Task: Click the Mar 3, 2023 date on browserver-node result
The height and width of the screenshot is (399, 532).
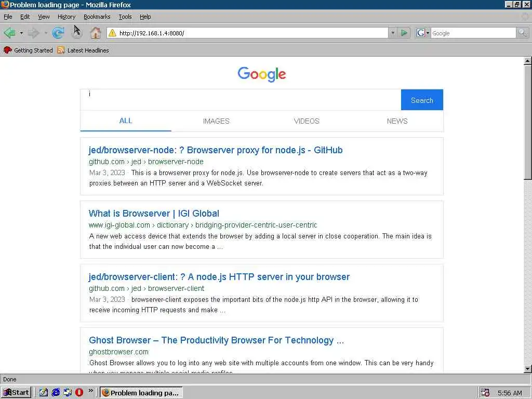Action: coord(107,172)
